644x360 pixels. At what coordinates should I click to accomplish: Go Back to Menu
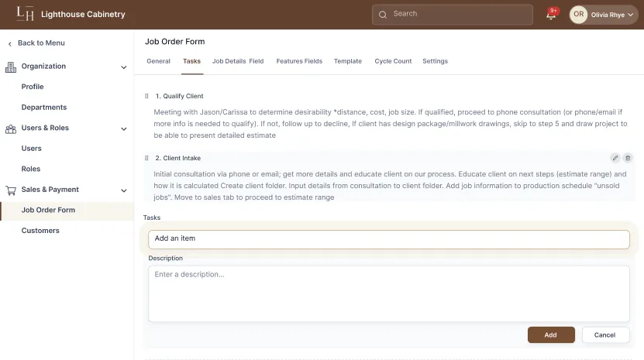click(40, 43)
